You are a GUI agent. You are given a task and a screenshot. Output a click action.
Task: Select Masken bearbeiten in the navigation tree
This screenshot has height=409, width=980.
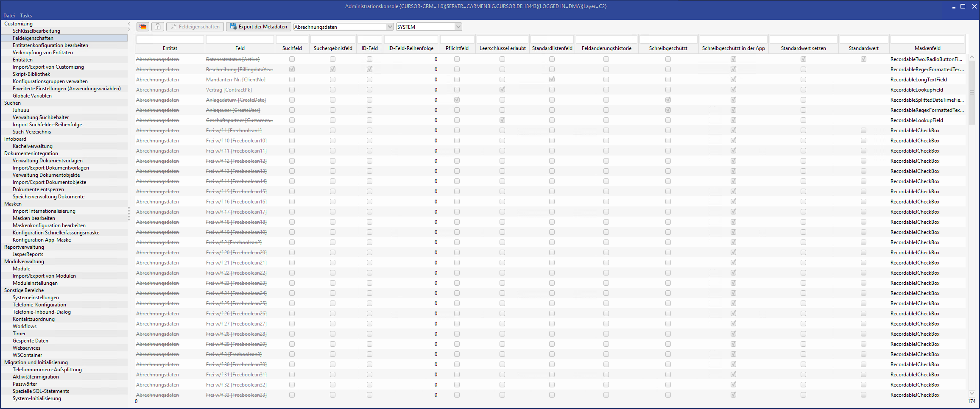34,218
